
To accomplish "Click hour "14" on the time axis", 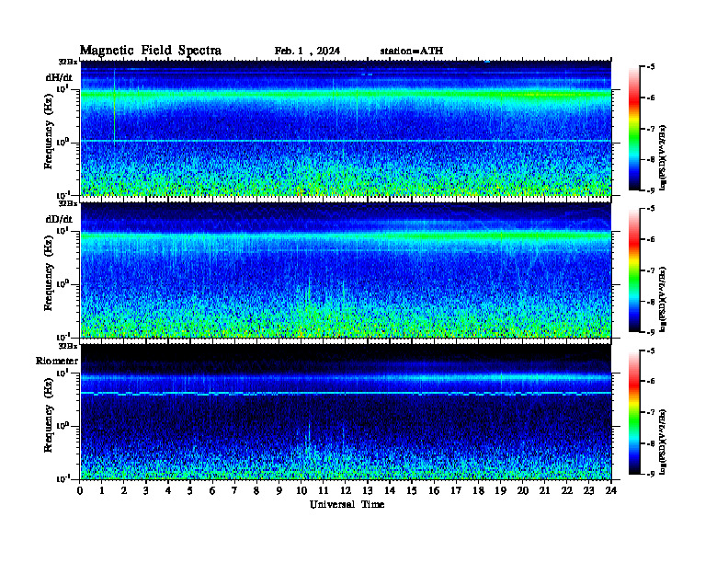I will (x=390, y=490).
